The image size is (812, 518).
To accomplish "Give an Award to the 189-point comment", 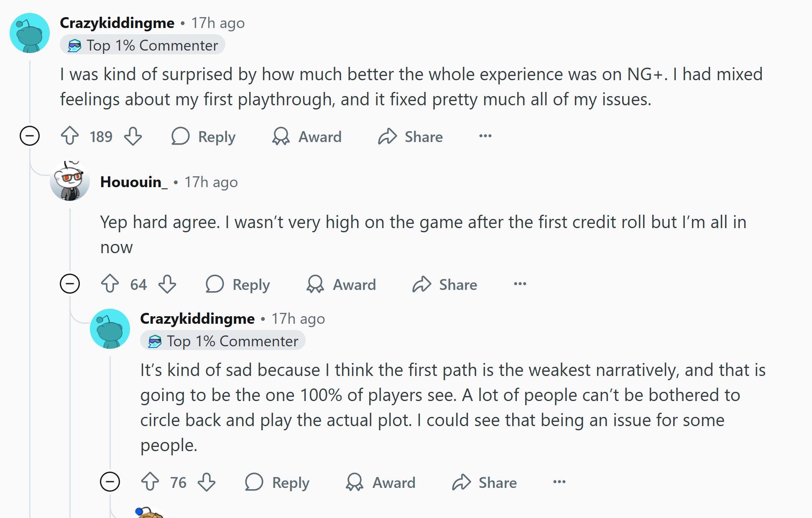I will point(307,137).
